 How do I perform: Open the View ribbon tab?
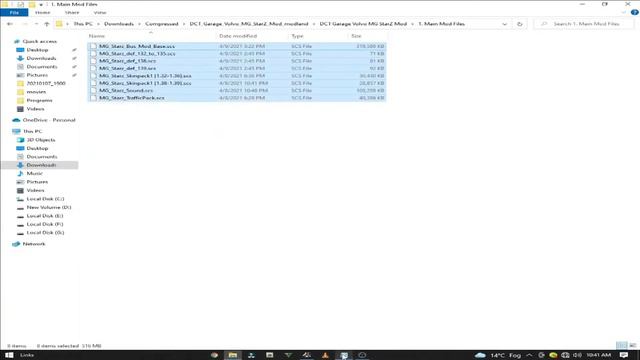[x=100, y=13]
